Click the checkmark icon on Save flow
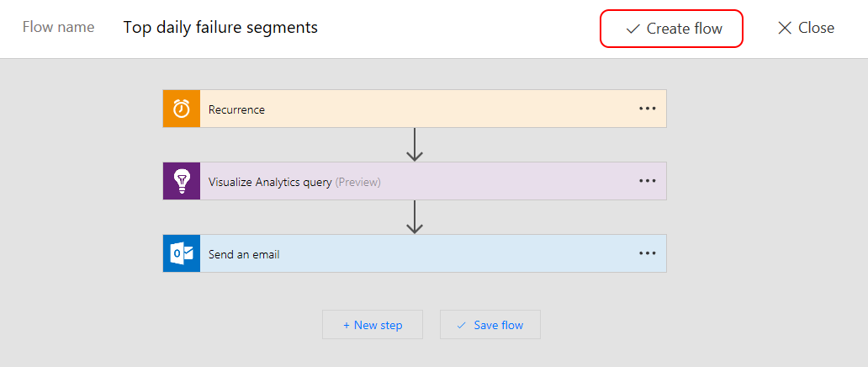 pos(461,325)
